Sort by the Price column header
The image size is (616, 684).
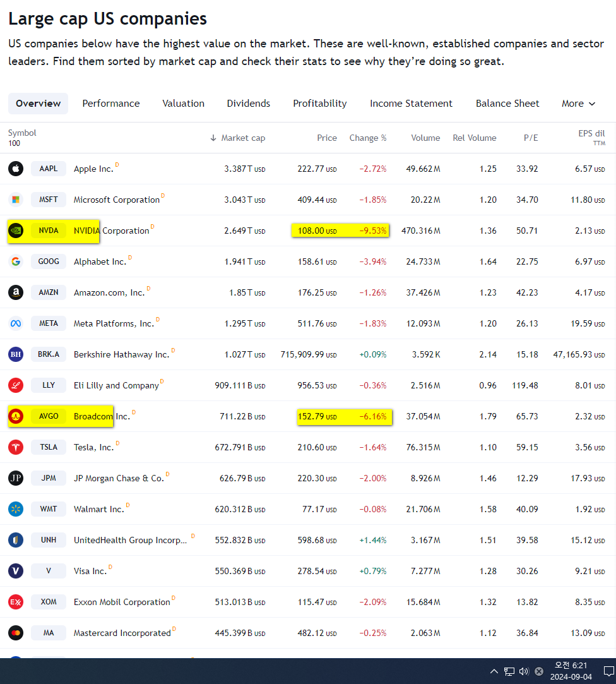coord(327,138)
